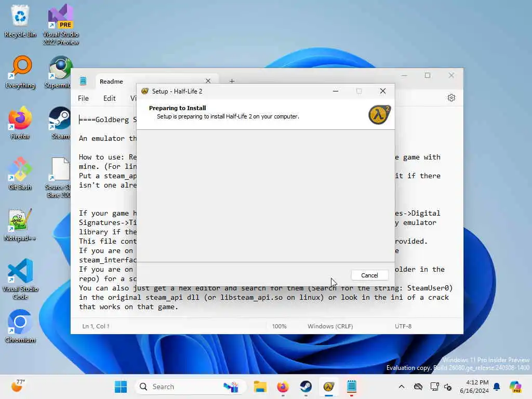The width and height of the screenshot is (532, 399).
Task: Select the Readme tab in Notepad
Action: (x=111, y=82)
